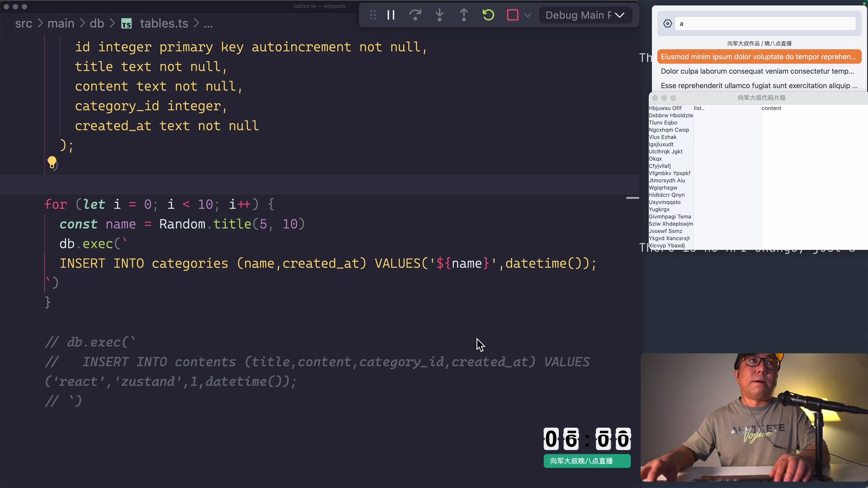Image resolution: width=868 pixels, height=488 pixels.
Task: Select the Dolor culpa laborum entry
Action: (757, 71)
